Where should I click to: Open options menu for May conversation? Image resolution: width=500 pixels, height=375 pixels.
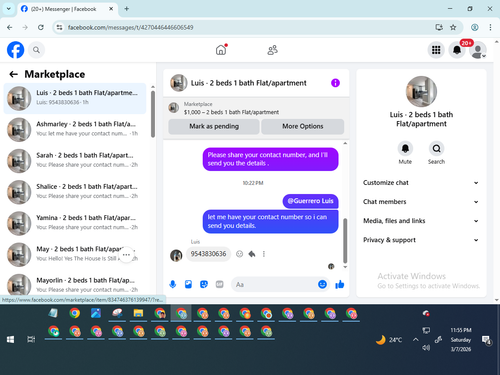click(126, 255)
